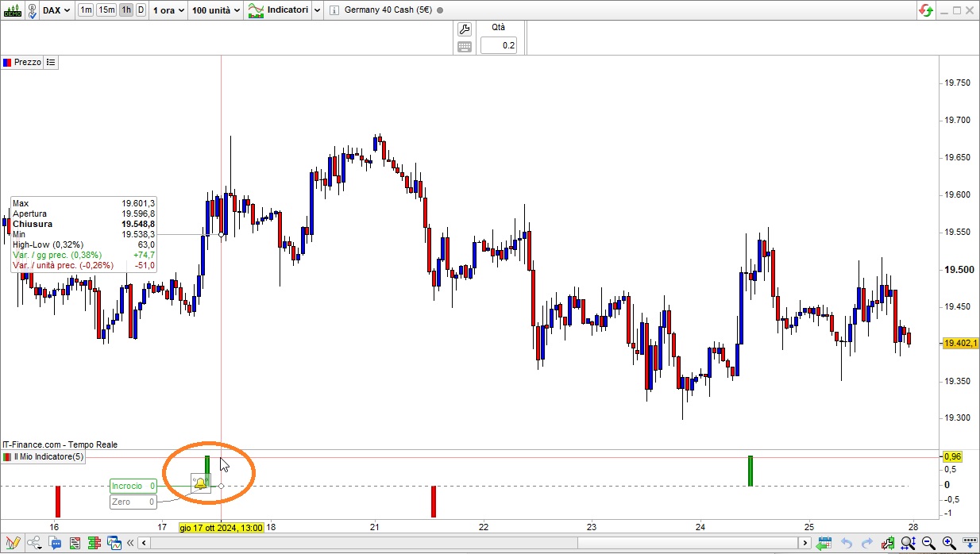This screenshot has height=554, width=980.
Task: Click the Qtà quantity input field
Action: [x=498, y=45]
